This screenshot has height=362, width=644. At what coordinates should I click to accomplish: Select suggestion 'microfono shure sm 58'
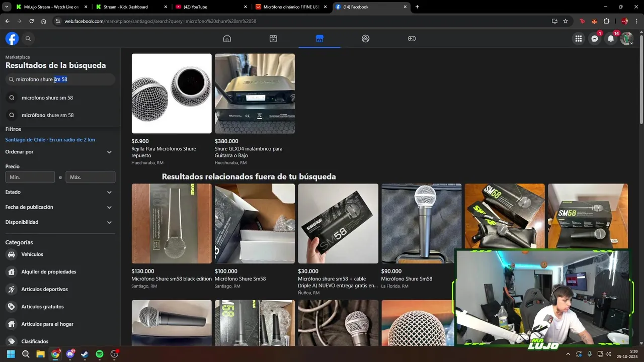coord(60,98)
